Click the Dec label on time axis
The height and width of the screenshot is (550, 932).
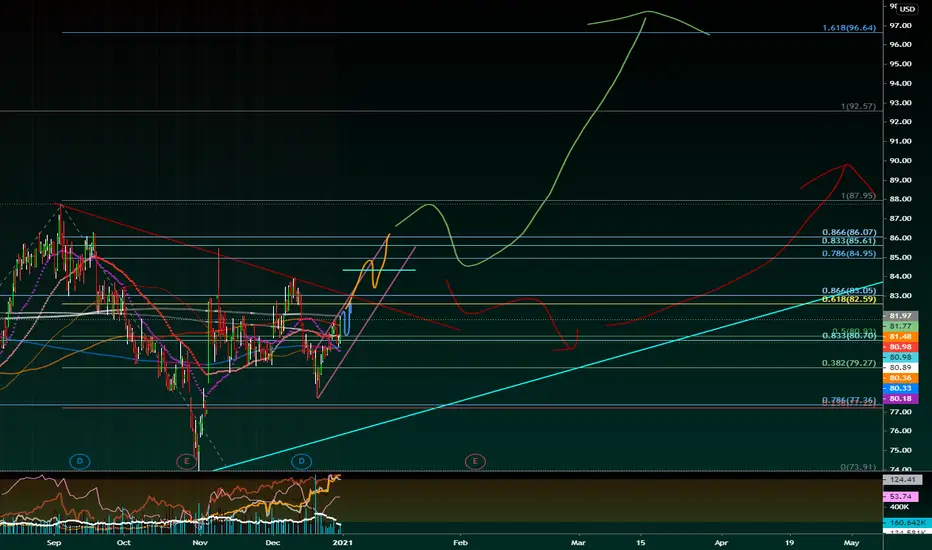[x=272, y=542]
